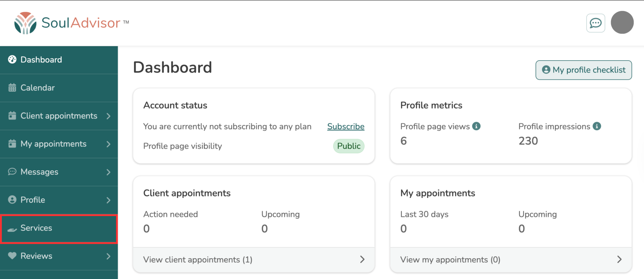This screenshot has width=644, height=279.
Task: Expand the Messages sidebar chevron
Action: [x=108, y=172]
